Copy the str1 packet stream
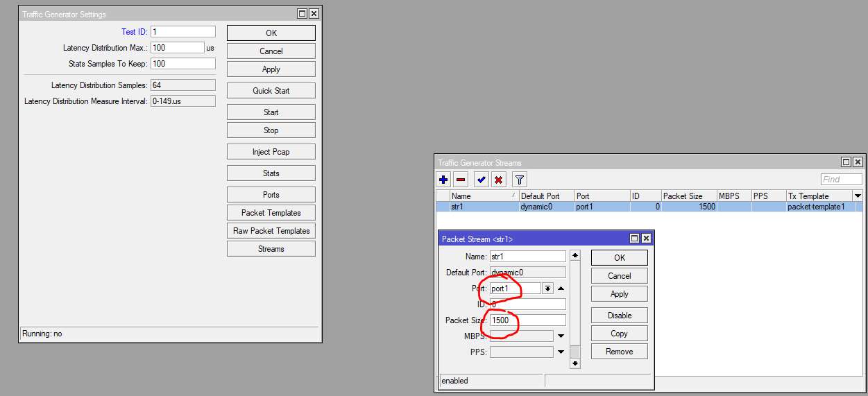 click(620, 334)
